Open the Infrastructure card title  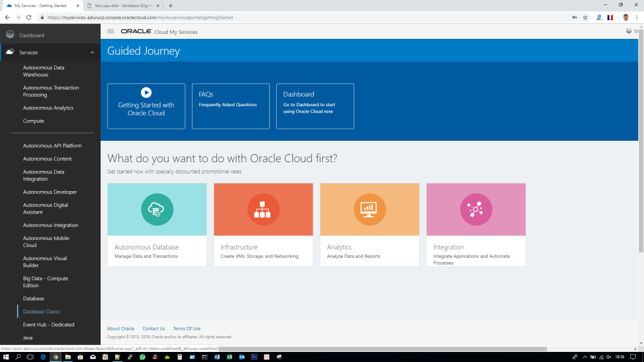(x=239, y=247)
